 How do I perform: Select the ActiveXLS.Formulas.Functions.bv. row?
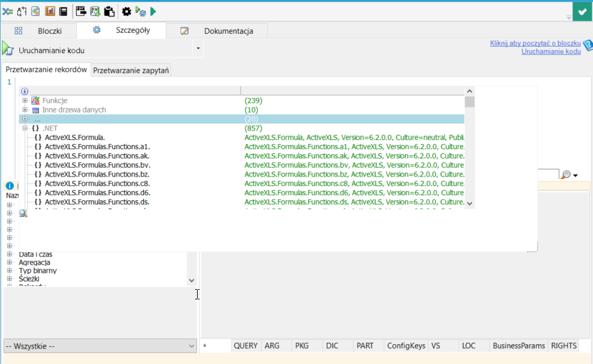(x=242, y=165)
